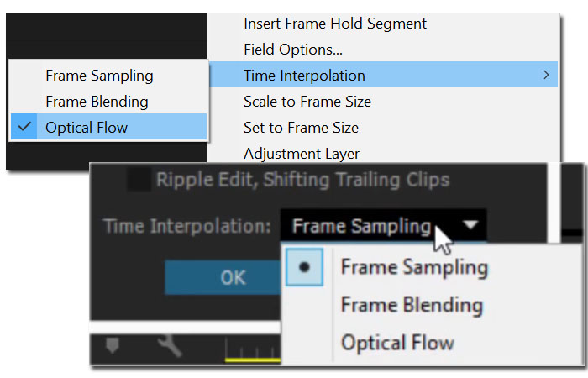The image size is (588, 378).
Task: Choose Set to Frame Size menu item
Action: (x=301, y=128)
